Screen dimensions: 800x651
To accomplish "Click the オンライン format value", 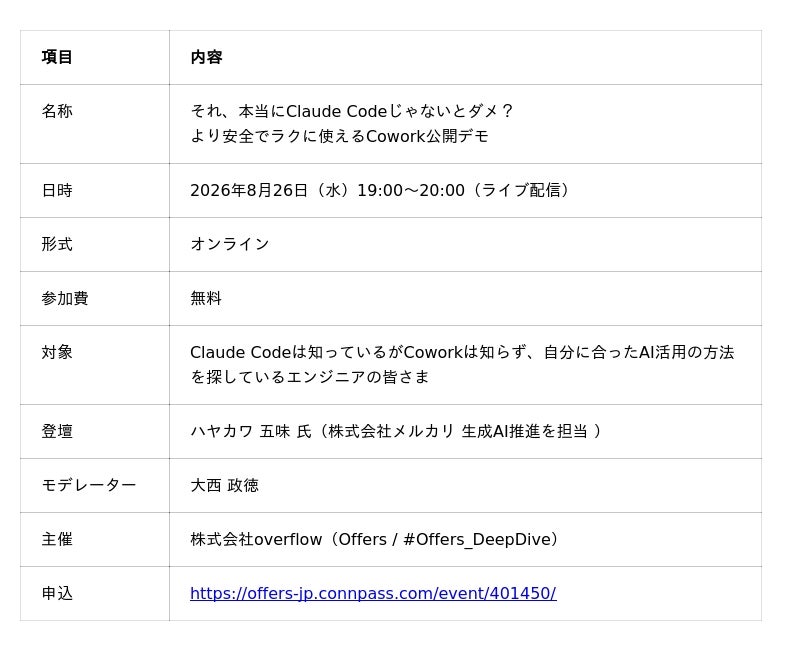I will (230, 244).
